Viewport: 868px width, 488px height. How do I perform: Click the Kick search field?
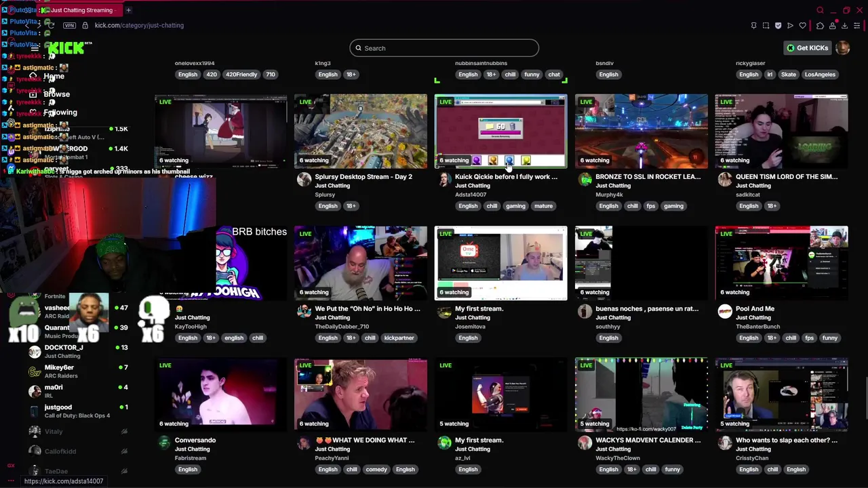pyautogui.click(x=444, y=48)
